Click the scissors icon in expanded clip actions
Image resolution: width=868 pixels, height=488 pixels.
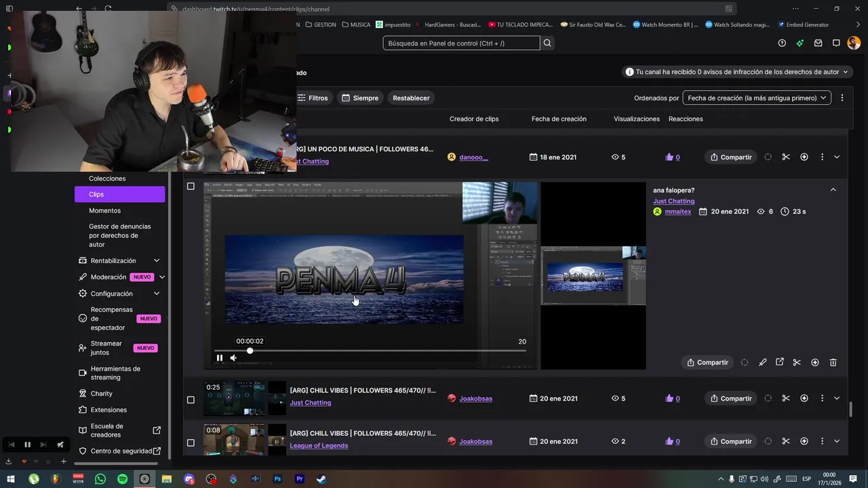point(797,363)
